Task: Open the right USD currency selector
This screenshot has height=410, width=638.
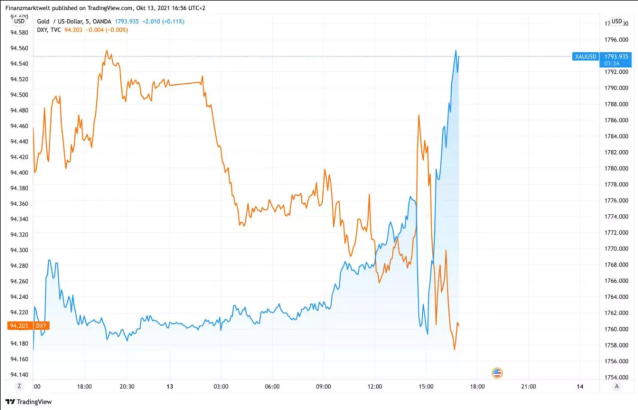Action: [618, 22]
